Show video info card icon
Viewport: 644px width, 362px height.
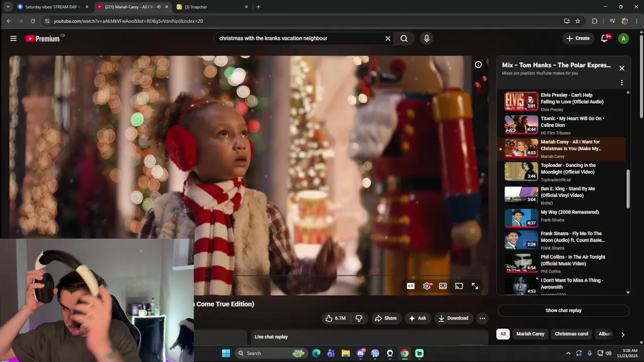(x=478, y=64)
